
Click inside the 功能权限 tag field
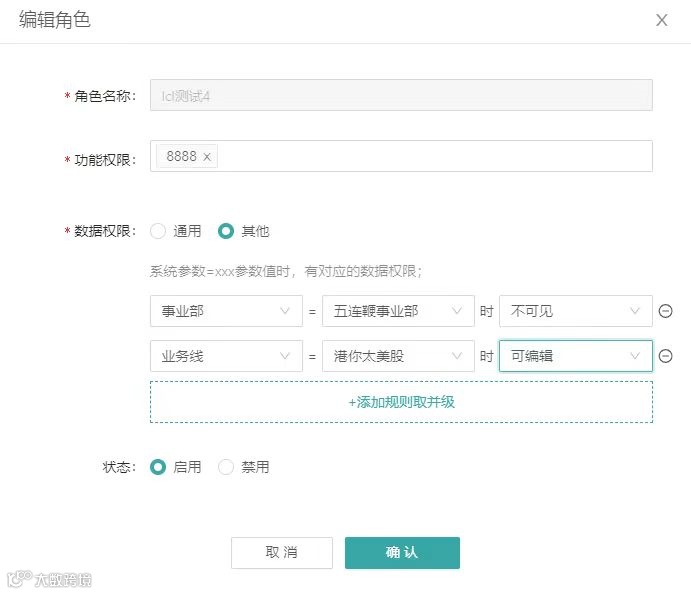pos(430,157)
